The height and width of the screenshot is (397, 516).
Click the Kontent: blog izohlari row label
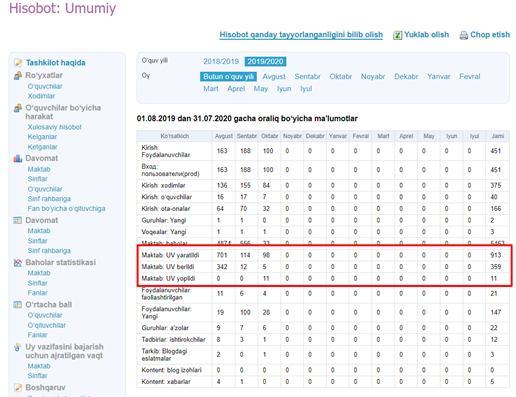click(172, 370)
